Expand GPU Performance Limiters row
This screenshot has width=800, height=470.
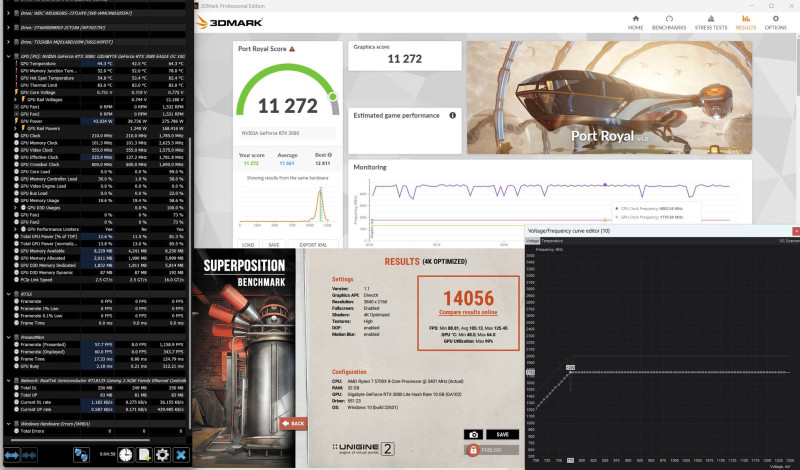pos(17,230)
